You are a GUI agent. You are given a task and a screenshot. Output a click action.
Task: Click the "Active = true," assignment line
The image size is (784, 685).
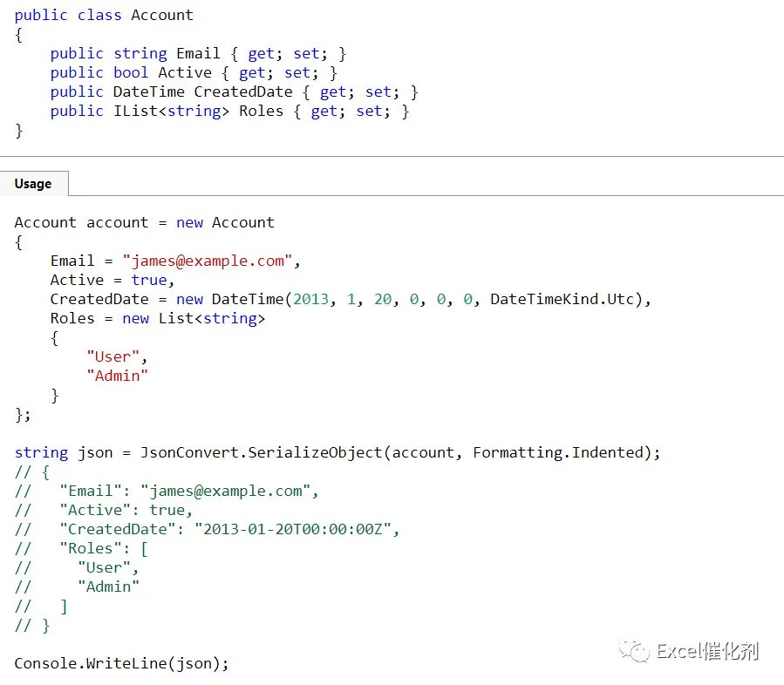pyautogui.click(x=112, y=280)
